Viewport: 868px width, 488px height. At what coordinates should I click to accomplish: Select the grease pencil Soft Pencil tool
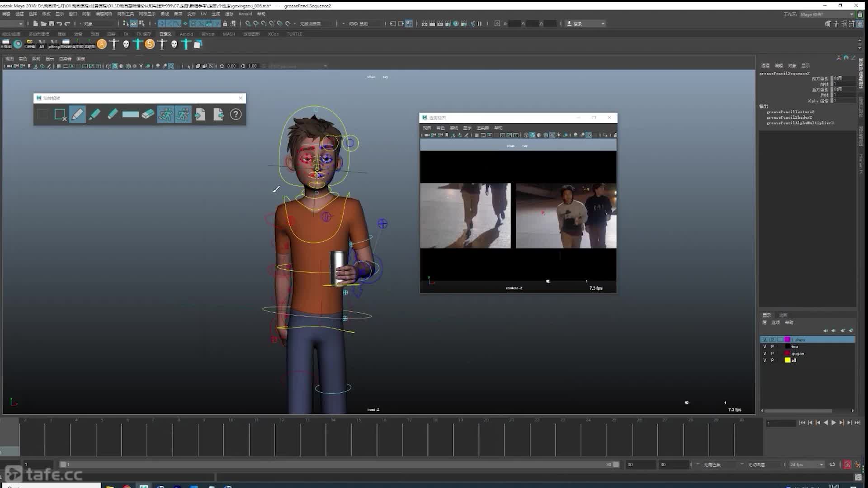113,114
